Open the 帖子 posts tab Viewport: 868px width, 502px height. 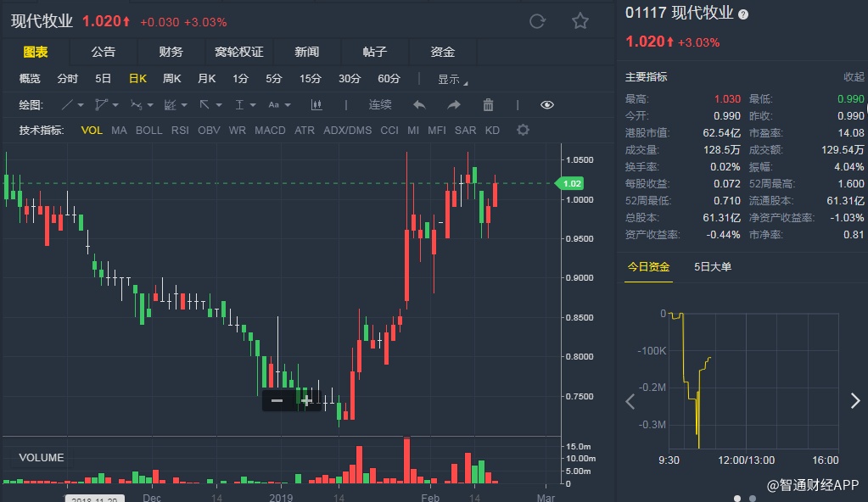(x=375, y=52)
